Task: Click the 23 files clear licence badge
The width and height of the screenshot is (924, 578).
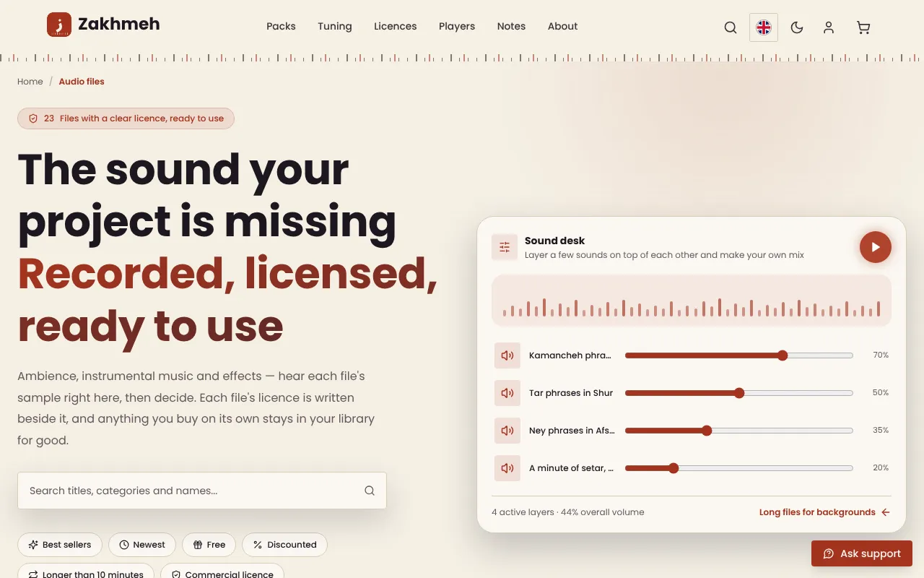Action: 126,118
